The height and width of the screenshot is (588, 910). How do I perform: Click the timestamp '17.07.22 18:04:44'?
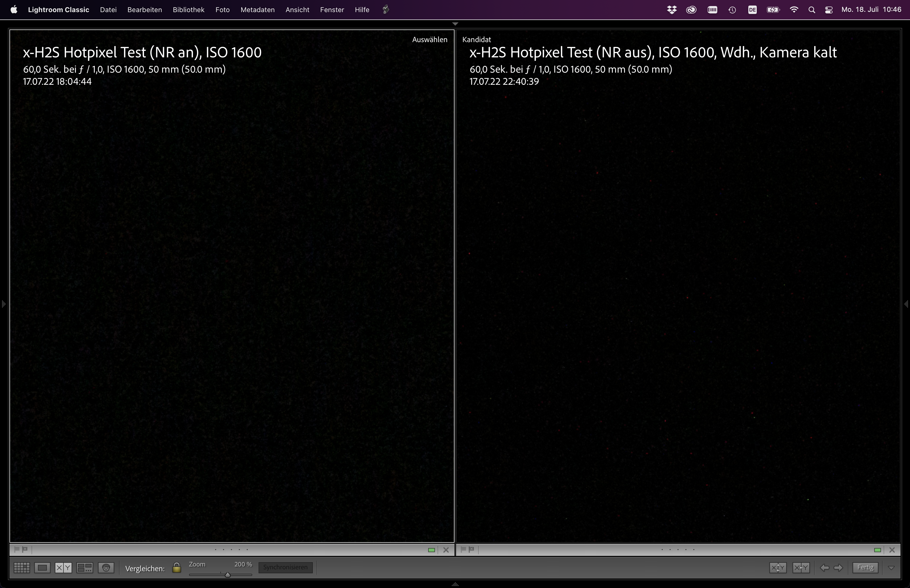pyautogui.click(x=57, y=81)
